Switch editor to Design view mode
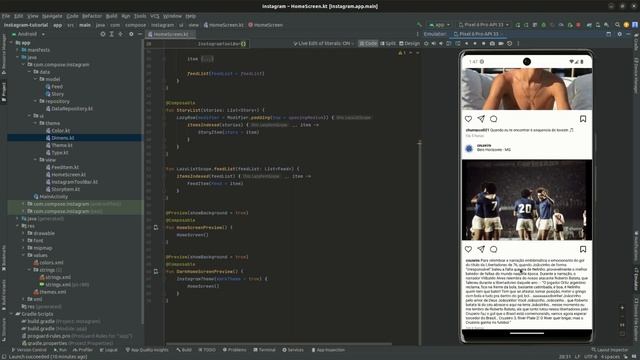640x360 pixels. pos(409,43)
